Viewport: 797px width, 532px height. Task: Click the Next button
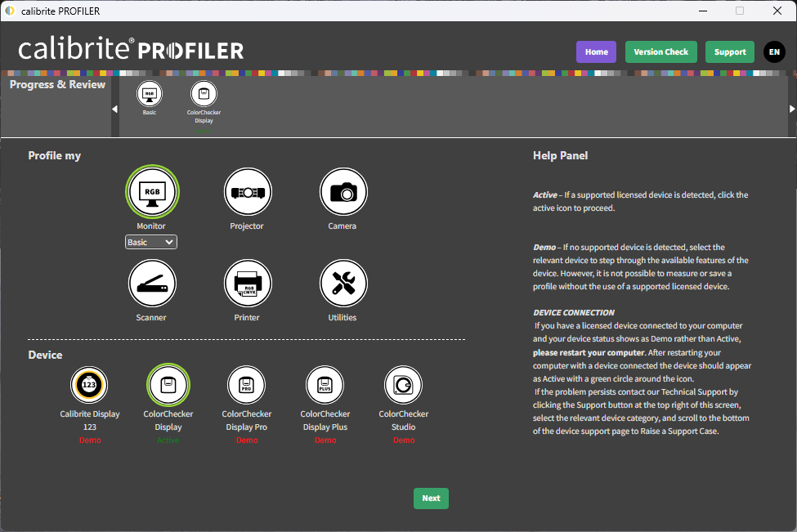431,498
